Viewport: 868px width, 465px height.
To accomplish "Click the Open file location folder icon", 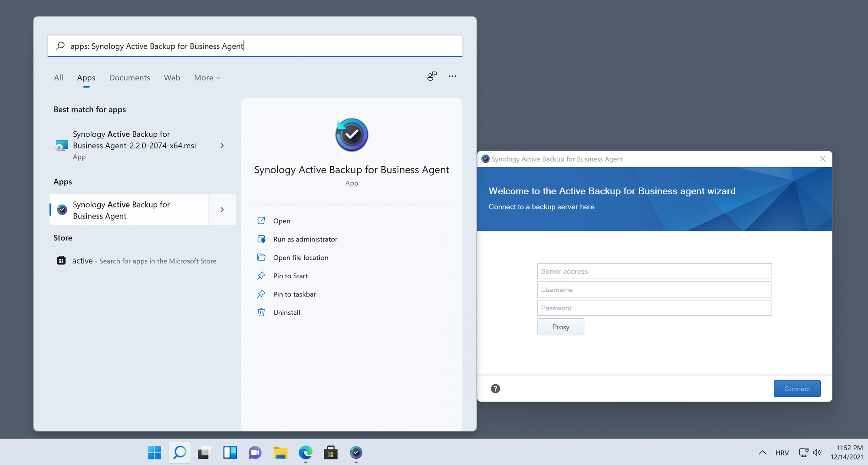I will point(261,257).
